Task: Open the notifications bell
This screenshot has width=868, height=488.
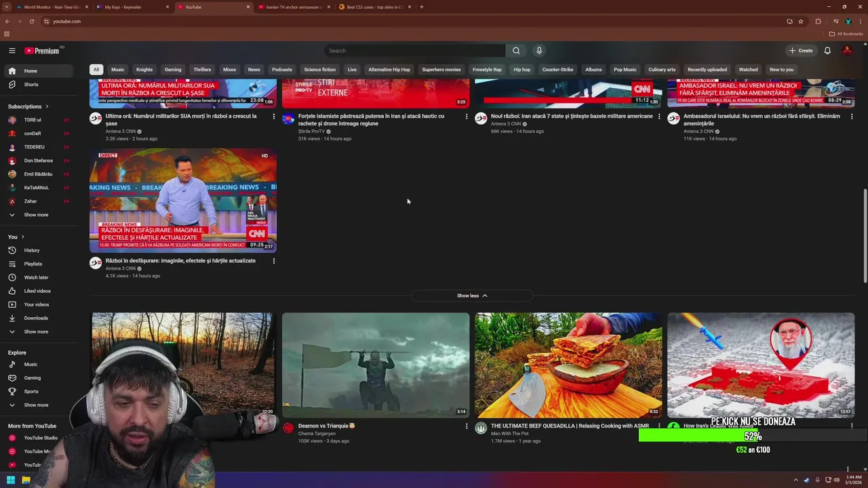Action: (827, 51)
